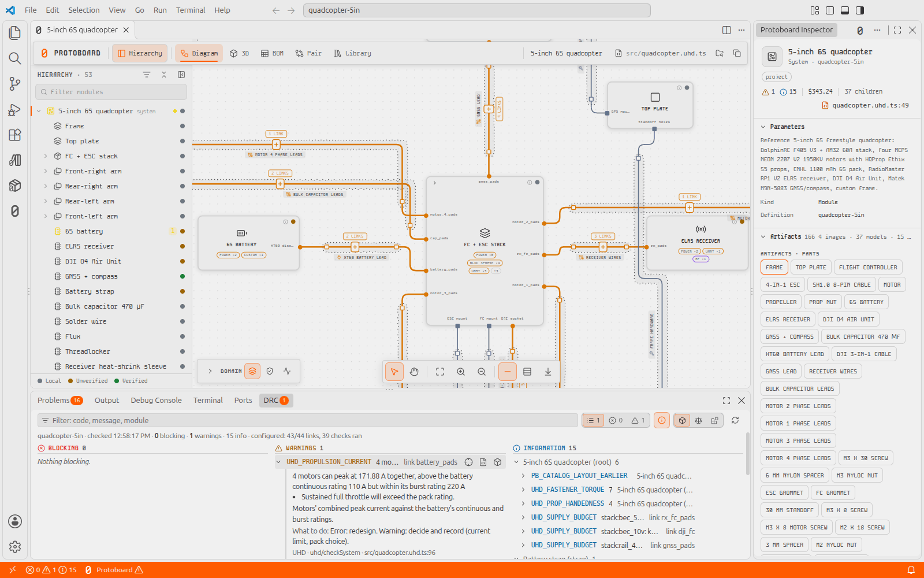Image resolution: width=924 pixels, height=578 pixels.
Task: Click the FLIGHT CONTROLLER artifact chip
Action: tap(868, 267)
